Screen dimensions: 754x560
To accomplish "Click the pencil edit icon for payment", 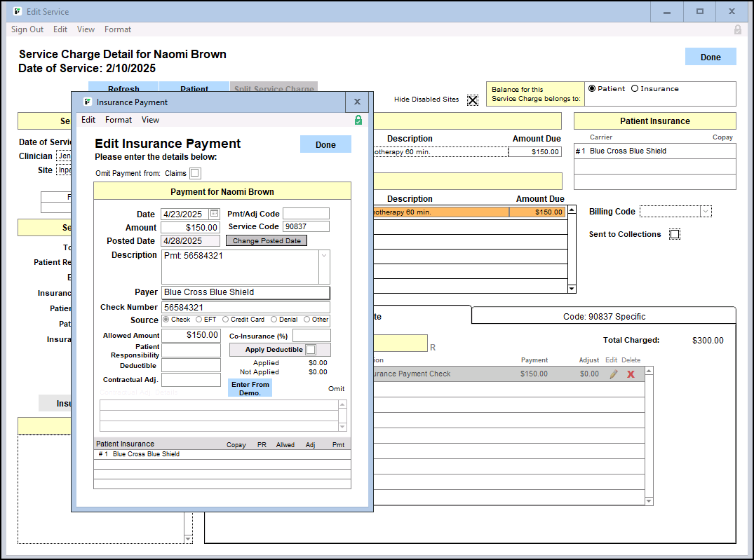I will pos(614,374).
